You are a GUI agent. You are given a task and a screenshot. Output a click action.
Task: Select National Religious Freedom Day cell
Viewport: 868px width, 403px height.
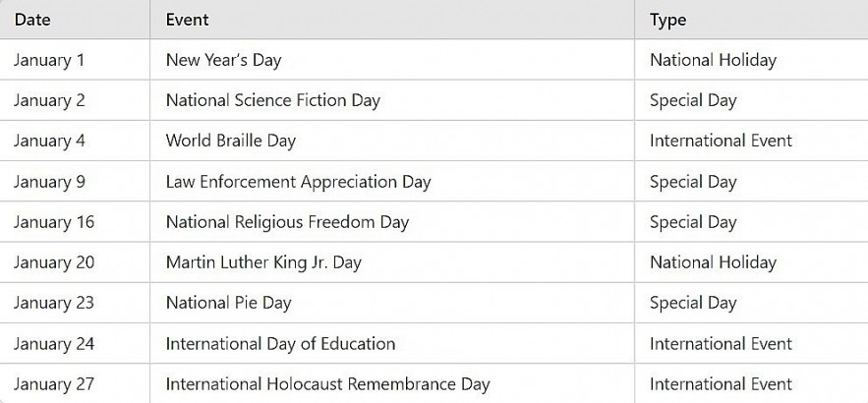point(287,222)
